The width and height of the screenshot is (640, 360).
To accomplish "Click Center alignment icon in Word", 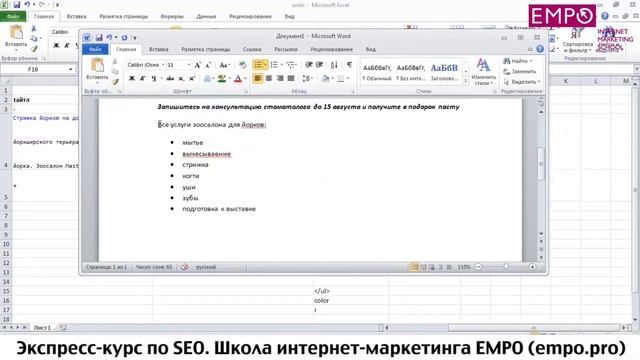I will [269, 78].
